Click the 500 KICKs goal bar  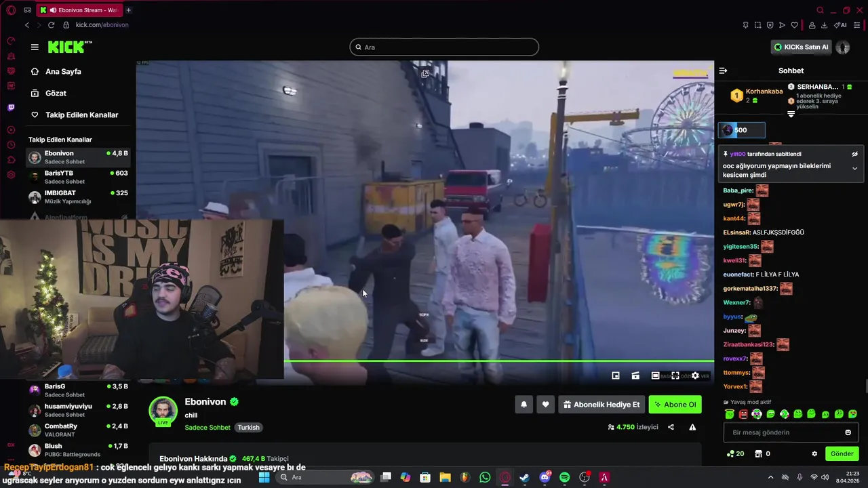click(x=742, y=130)
